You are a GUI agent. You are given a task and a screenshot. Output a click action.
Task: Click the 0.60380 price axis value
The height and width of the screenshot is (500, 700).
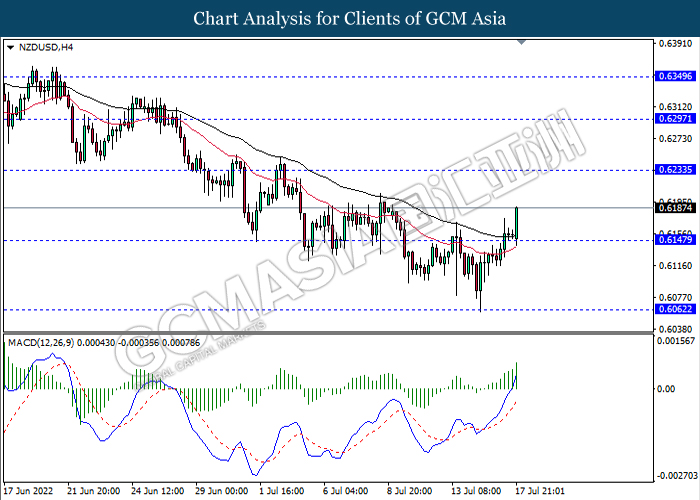(675, 329)
